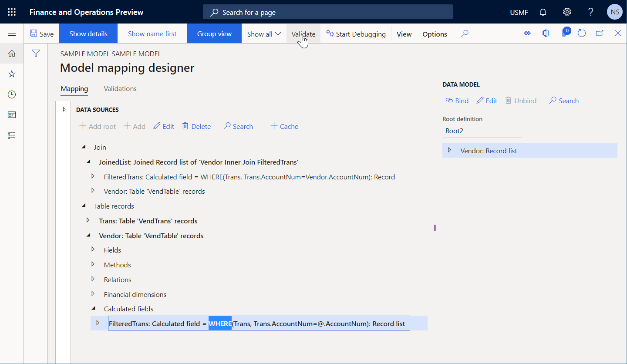
Task: Switch to Show name first mode
Action: tap(152, 34)
